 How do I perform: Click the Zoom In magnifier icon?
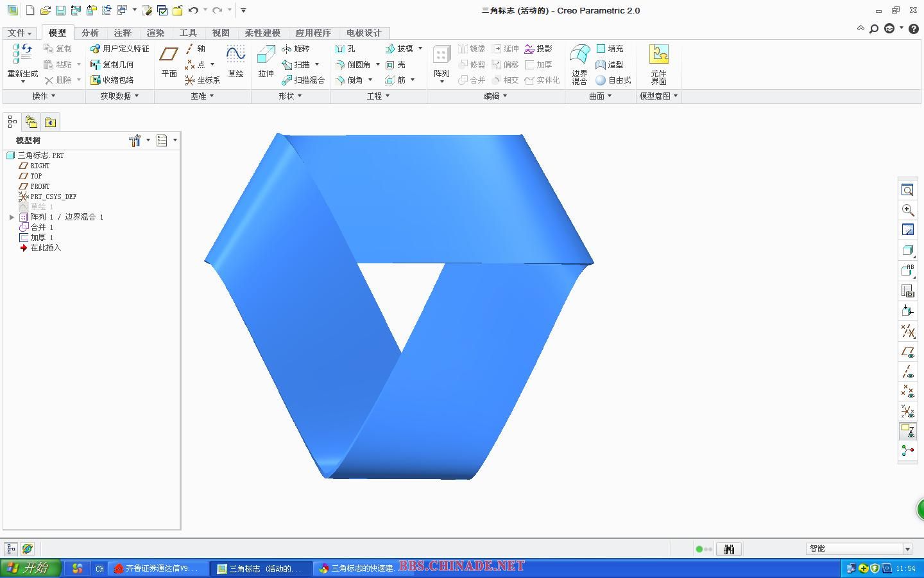coord(907,210)
